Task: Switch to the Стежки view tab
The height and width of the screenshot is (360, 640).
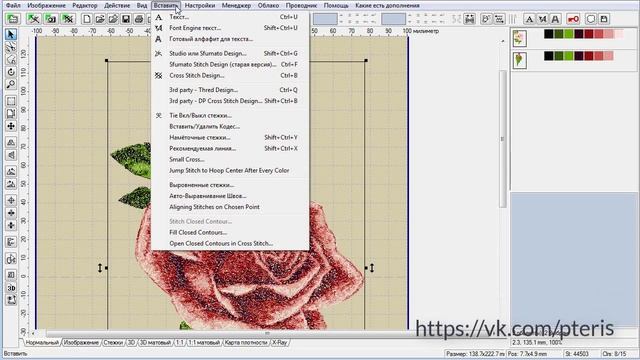Action: (x=113, y=342)
